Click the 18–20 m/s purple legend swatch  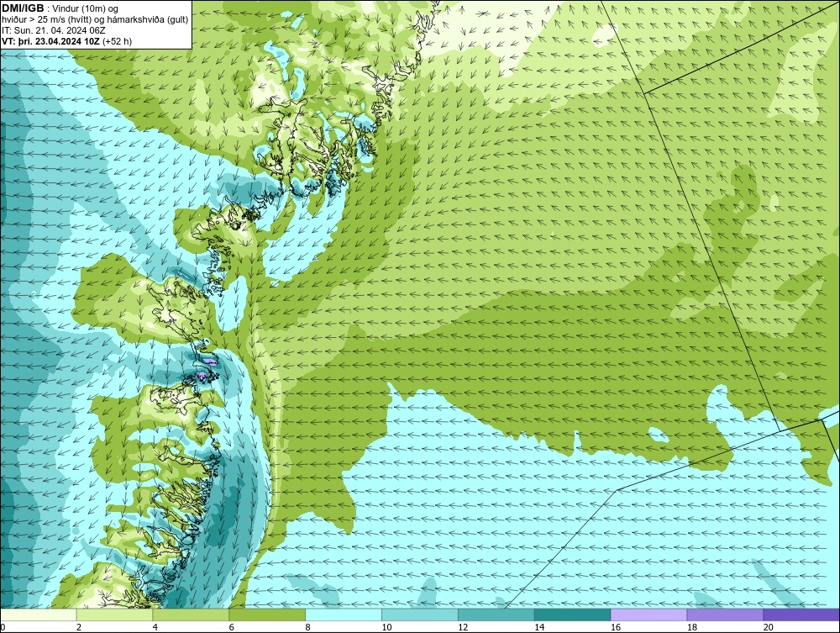(725, 615)
